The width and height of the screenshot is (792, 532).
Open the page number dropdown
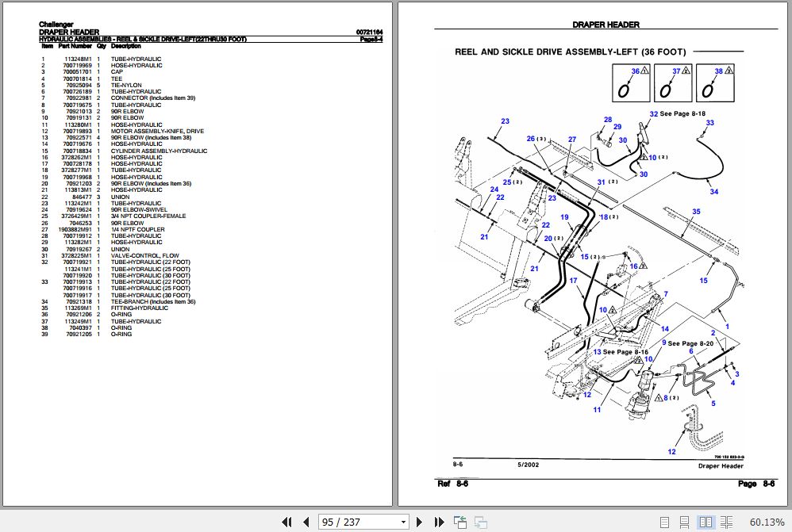pos(403,522)
